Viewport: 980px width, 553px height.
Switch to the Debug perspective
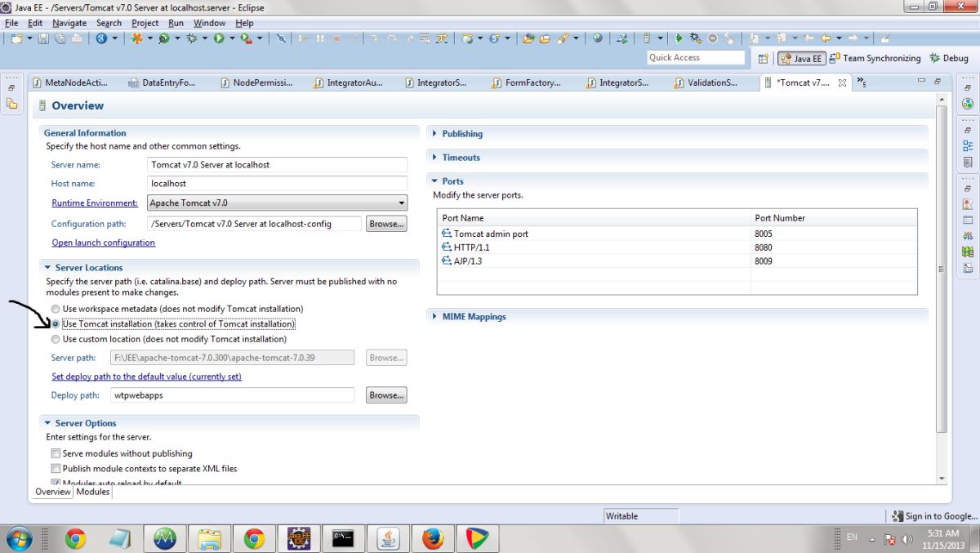949,58
